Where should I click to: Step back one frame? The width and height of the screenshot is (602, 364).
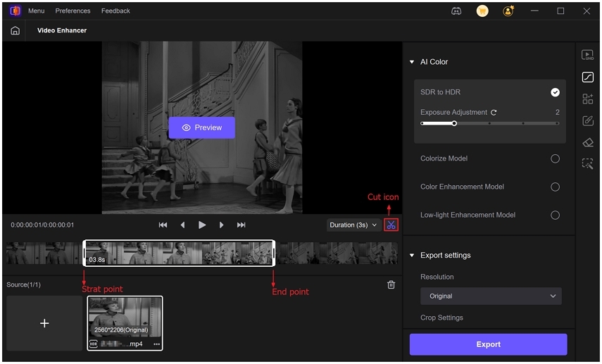coord(183,225)
